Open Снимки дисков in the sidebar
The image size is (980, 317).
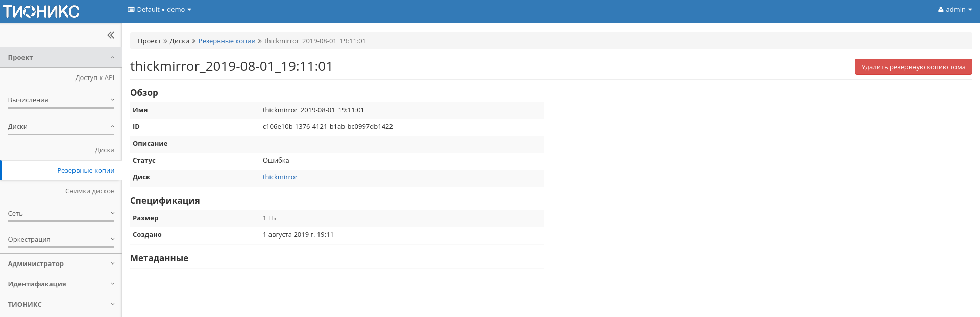point(90,191)
